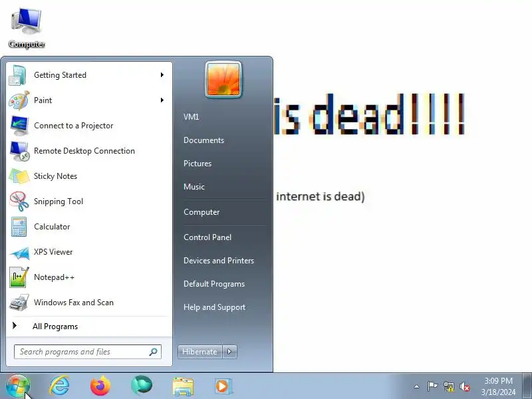The image size is (532, 399).
Task: Open Devices and Printers
Action: [x=219, y=261]
